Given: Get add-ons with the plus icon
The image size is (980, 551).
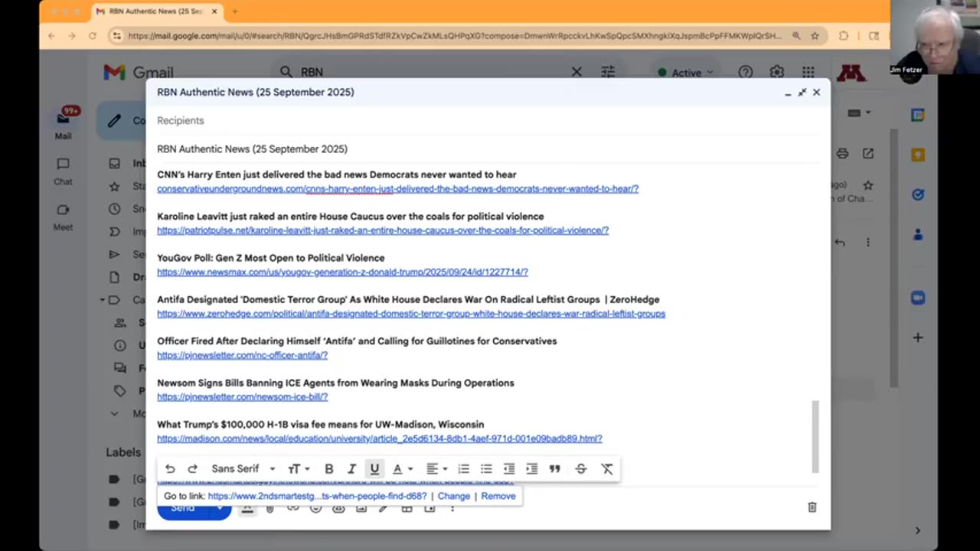Looking at the screenshot, I should coord(918,337).
